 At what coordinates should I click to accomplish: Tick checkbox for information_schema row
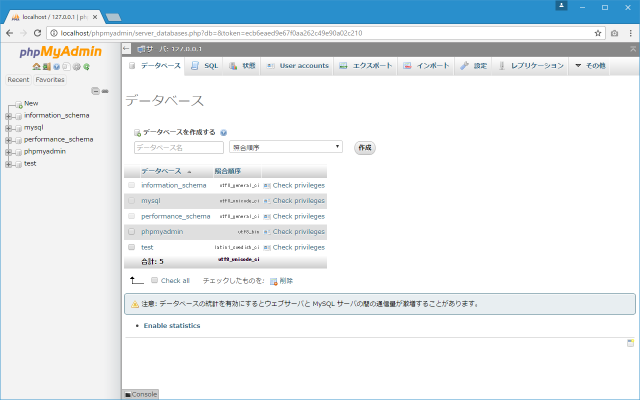coord(131,185)
